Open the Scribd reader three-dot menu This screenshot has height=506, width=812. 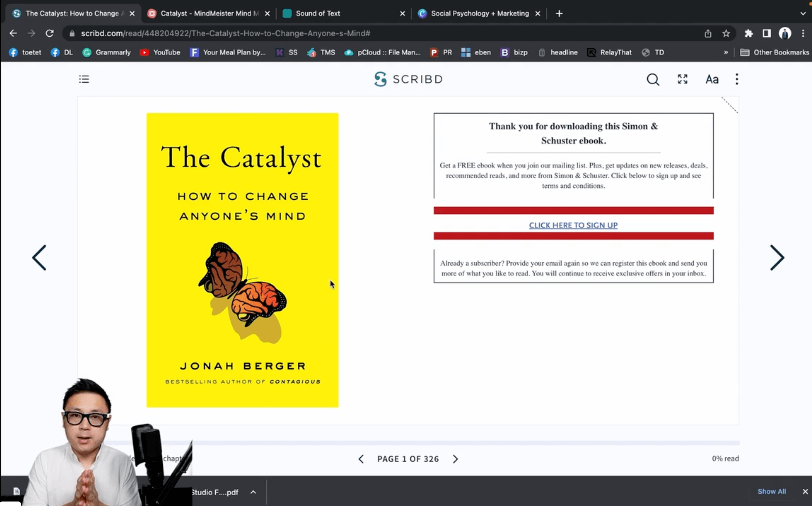pyautogui.click(x=737, y=79)
